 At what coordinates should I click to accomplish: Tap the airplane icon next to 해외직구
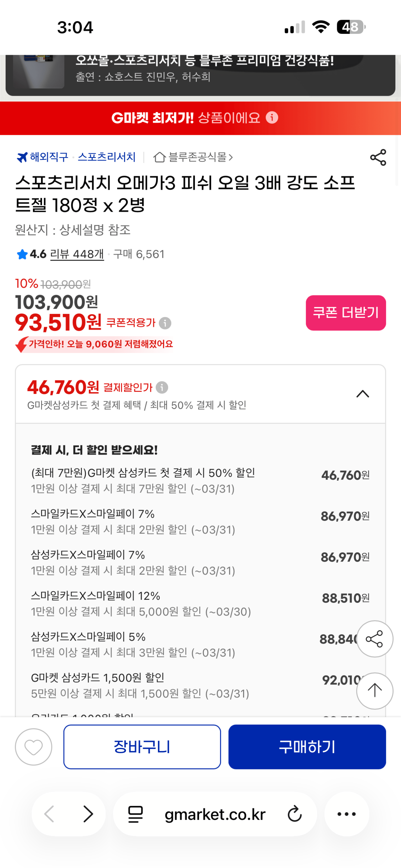(22, 156)
